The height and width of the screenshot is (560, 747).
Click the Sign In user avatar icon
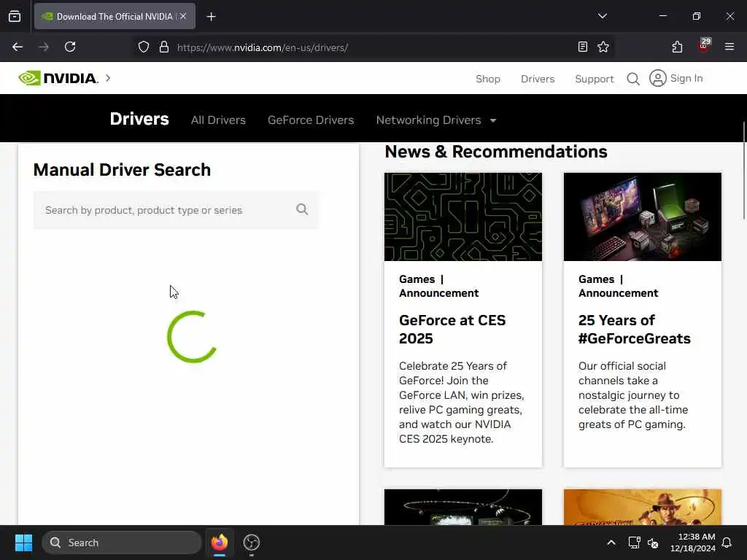point(657,78)
